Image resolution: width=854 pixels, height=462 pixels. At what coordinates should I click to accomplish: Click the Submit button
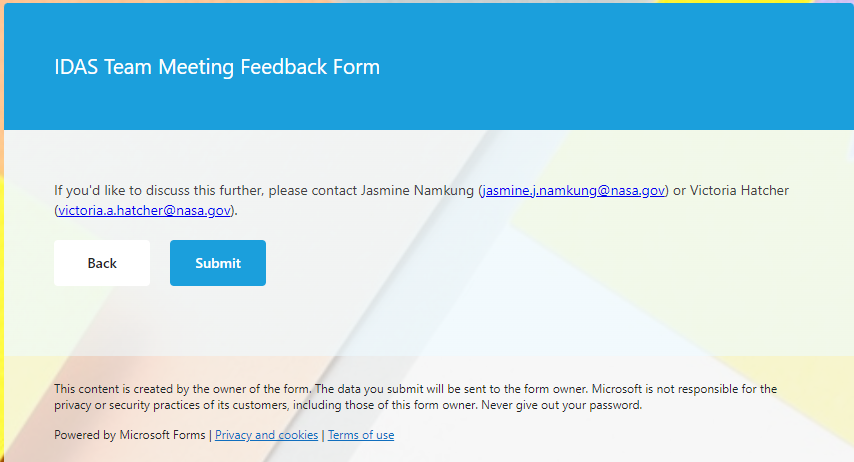click(218, 263)
